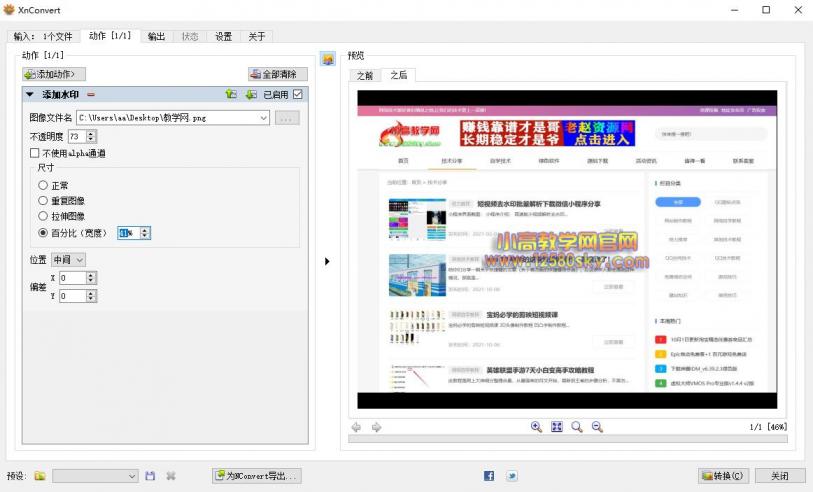Go to next preview image
Viewport: 813px width, 492px height.
pyautogui.click(x=376, y=427)
